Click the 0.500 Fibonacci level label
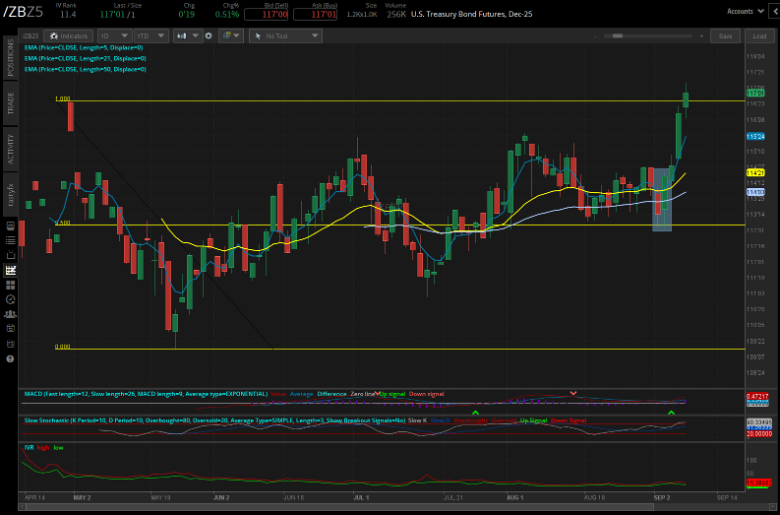This screenshot has width=780, height=515. pyautogui.click(x=62, y=223)
